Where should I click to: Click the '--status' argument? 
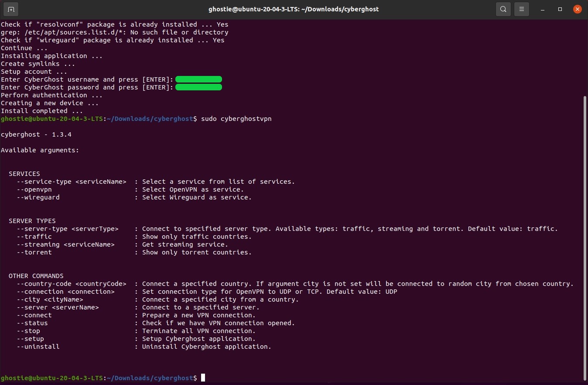tap(32, 323)
